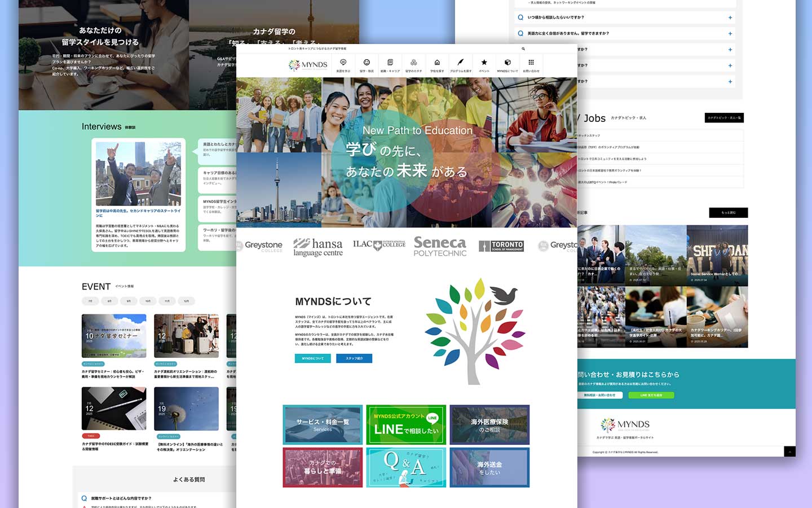Open the green LINEで相談したい banner
Image resolution: width=812 pixels, height=508 pixels.
[x=406, y=424]
